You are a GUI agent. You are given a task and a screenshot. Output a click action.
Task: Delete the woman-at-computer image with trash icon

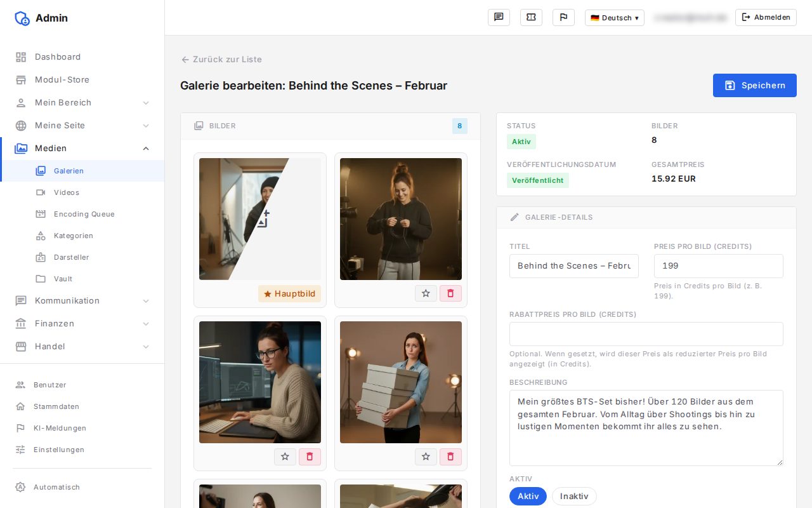click(310, 457)
